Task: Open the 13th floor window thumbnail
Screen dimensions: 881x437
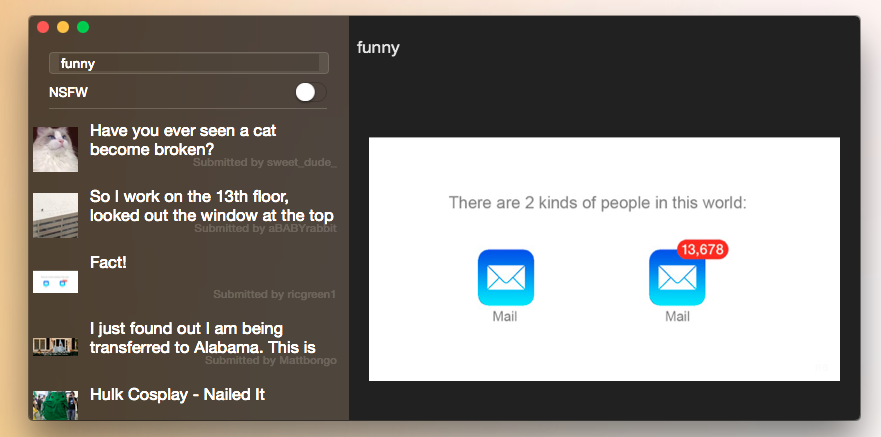Action: (x=56, y=215)
